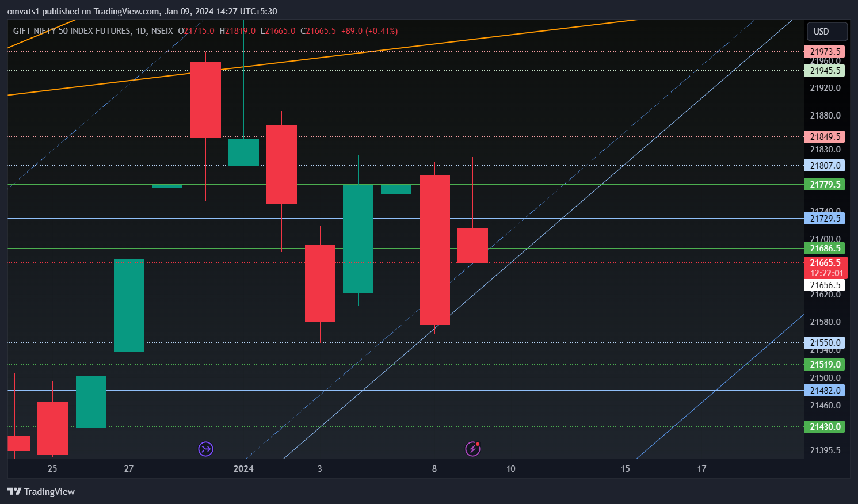This screenshot has width=858, height=504.
Task: Click the 15 date on time axis
Action: click(626, 469)
